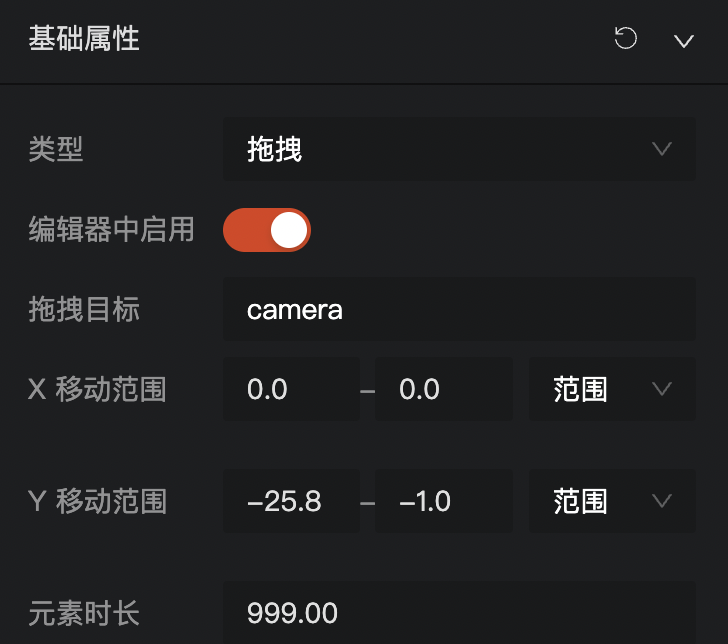Toggle the 编辑器中启用 switch off
728x644 pixels.
coord(267,230)
